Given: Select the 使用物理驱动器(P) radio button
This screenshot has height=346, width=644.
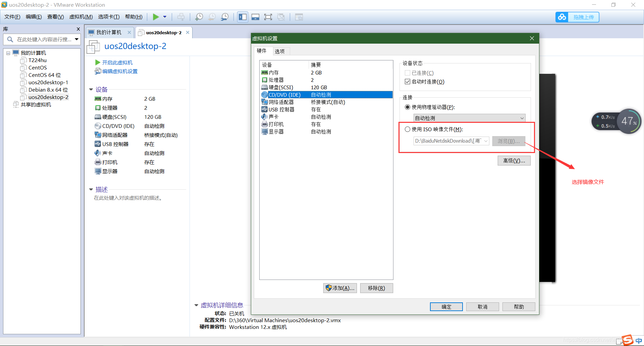Looking at the screenshot, I should (408, 107).
